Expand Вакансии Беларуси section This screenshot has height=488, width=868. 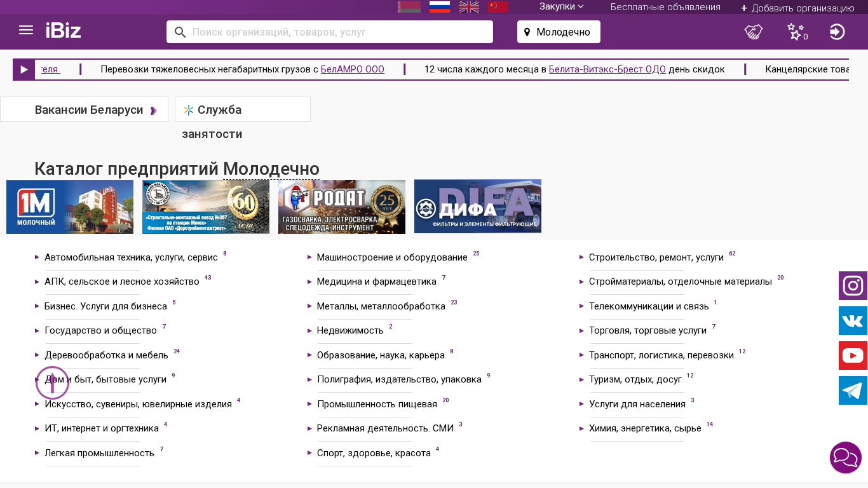pos(89,110)
